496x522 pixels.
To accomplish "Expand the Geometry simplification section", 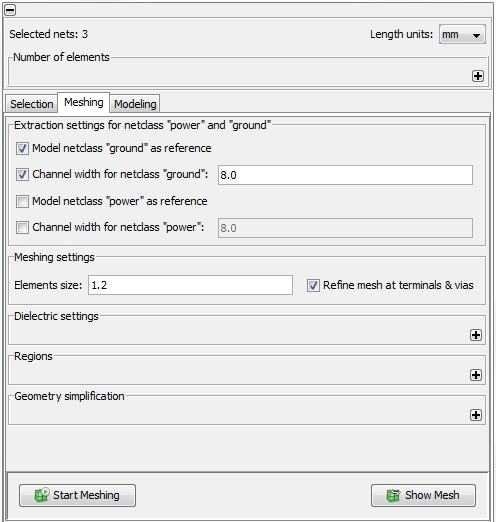I will [476, 415].
